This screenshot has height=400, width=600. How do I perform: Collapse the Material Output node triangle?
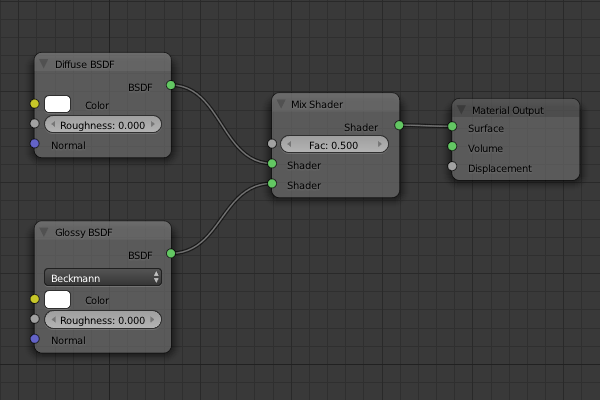pyautogui.click(x=461, y=110)
